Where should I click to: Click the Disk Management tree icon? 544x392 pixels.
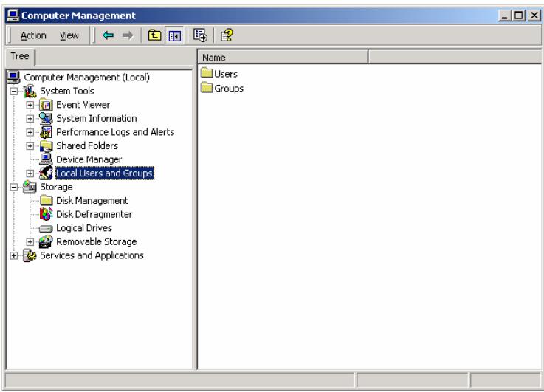click(x=47, y=201)
